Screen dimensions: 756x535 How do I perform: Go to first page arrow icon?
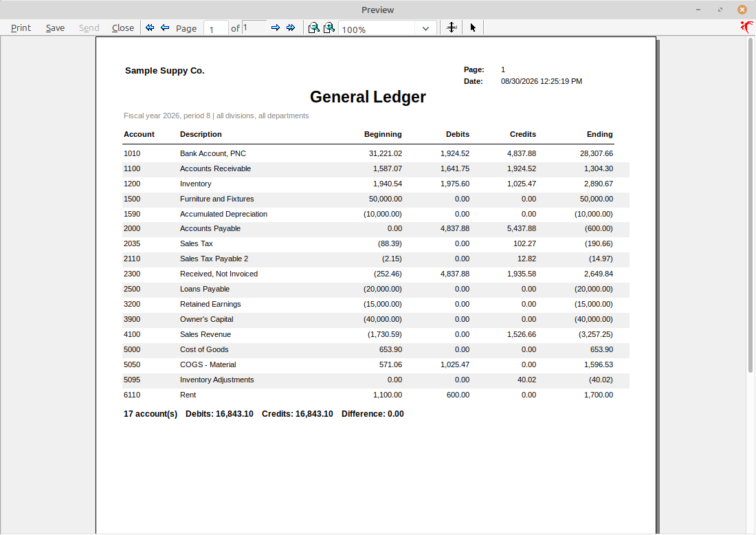tap(150, 28)
